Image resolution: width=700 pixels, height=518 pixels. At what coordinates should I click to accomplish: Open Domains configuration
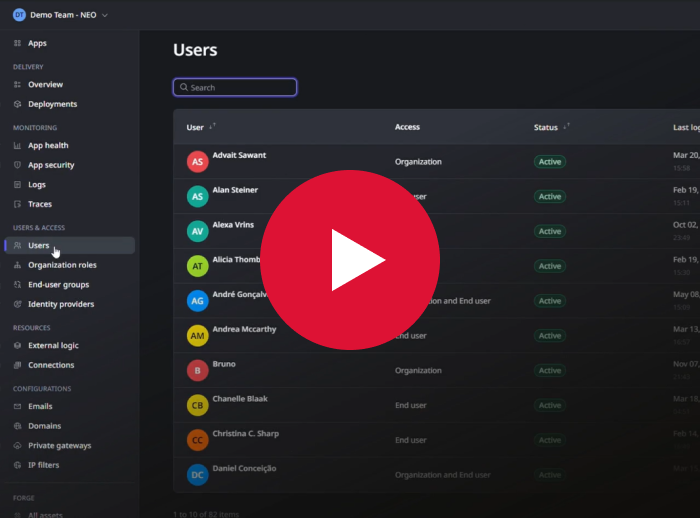(x=45, y=426)
